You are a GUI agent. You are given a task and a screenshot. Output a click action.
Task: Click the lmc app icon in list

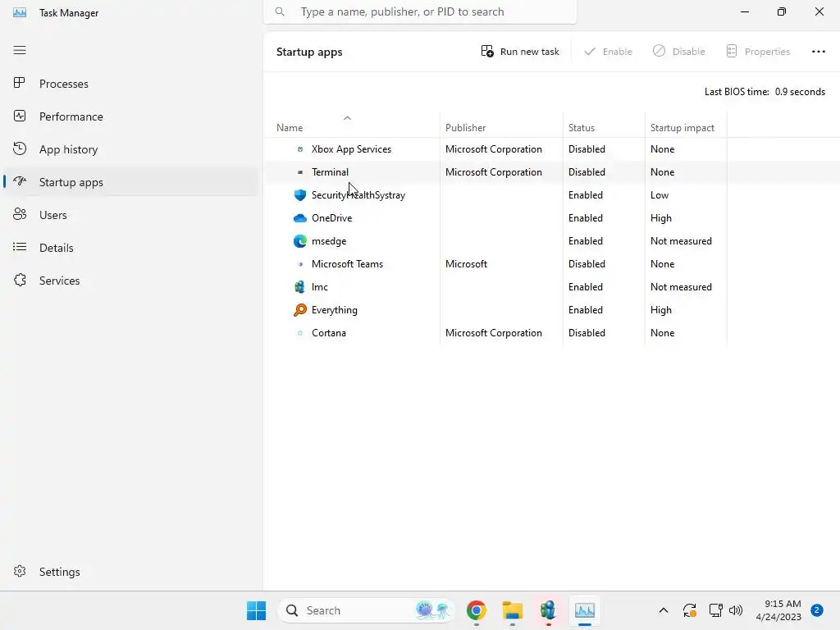[x=300, y=286]
